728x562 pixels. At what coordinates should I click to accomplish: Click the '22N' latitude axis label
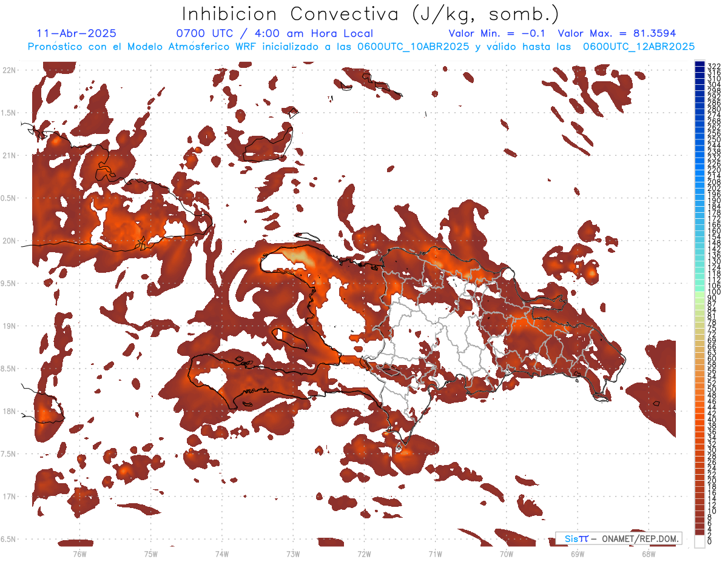click(9, 70)
